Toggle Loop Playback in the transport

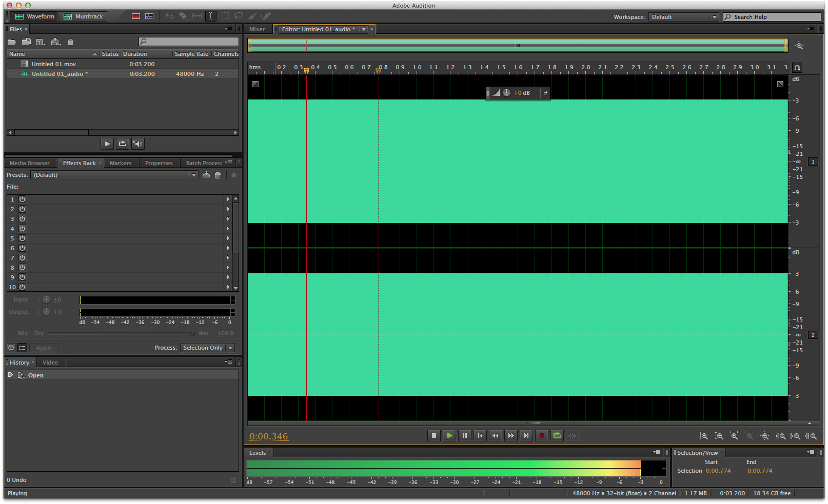[x=557, y=436]
